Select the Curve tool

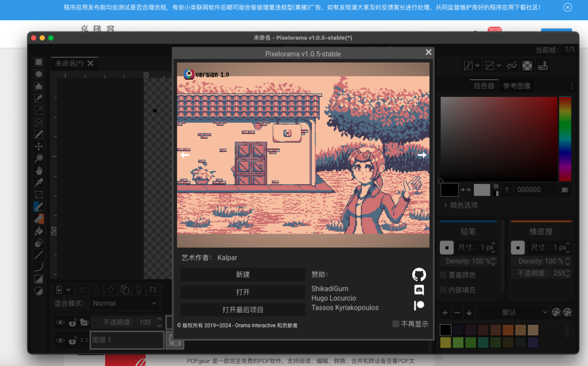(x=38, y=267)
